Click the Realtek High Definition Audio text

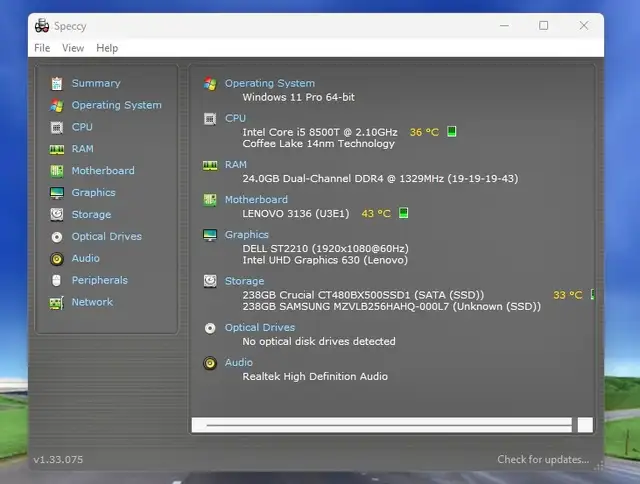(x=315, y=376)
